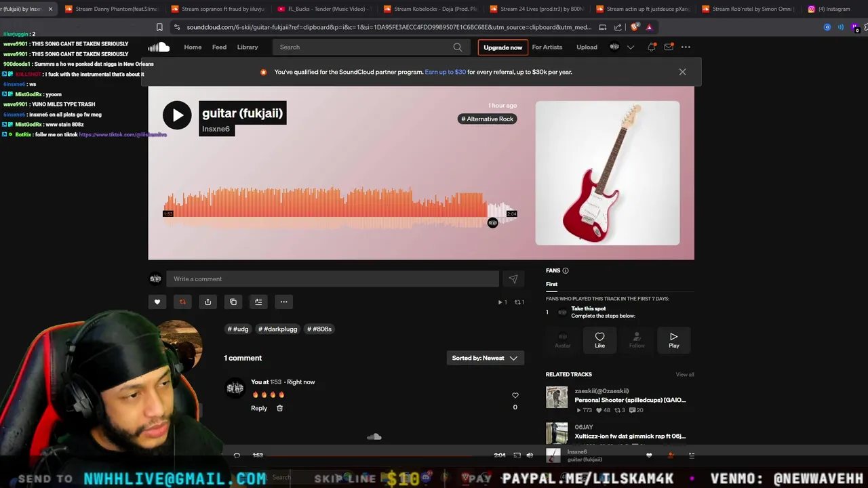Screen dimensions: 868x488
Task: Toggle repeat in the bottom player
Action: point(237,455)
